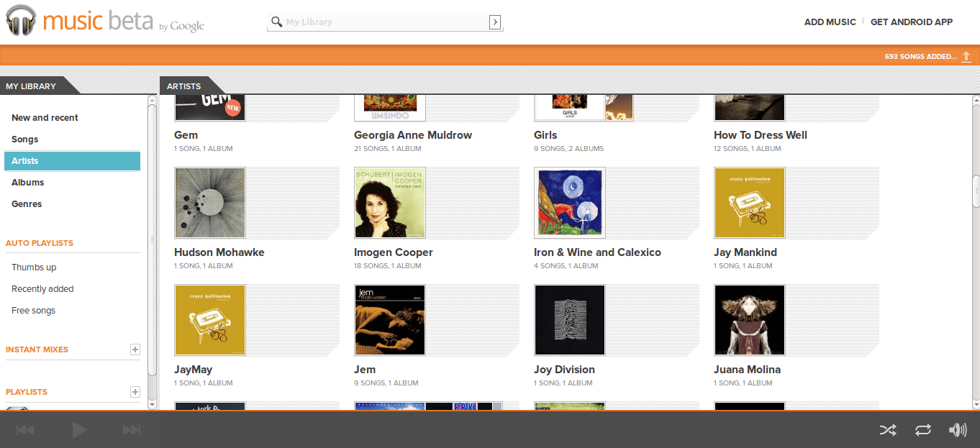Open JayMay album art thumbnail
This screenshot has height=448, width=980.
point(210,320)
